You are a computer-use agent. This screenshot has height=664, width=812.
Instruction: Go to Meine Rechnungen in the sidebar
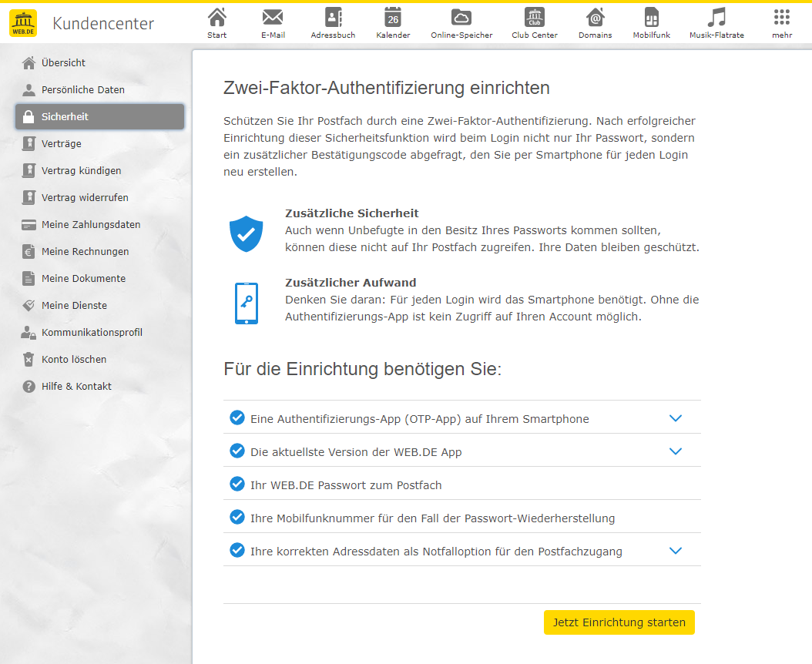(x=85, y=252)
